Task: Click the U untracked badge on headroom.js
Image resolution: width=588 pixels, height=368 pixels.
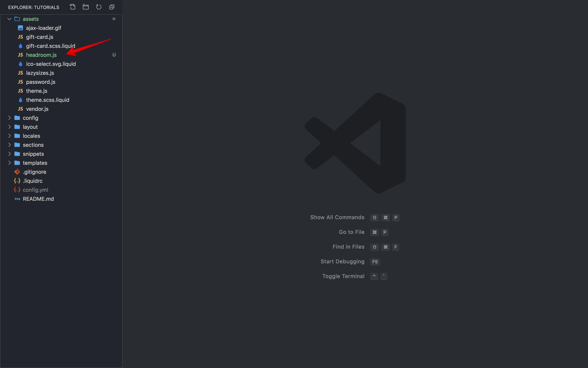Action: pos(114,55)
